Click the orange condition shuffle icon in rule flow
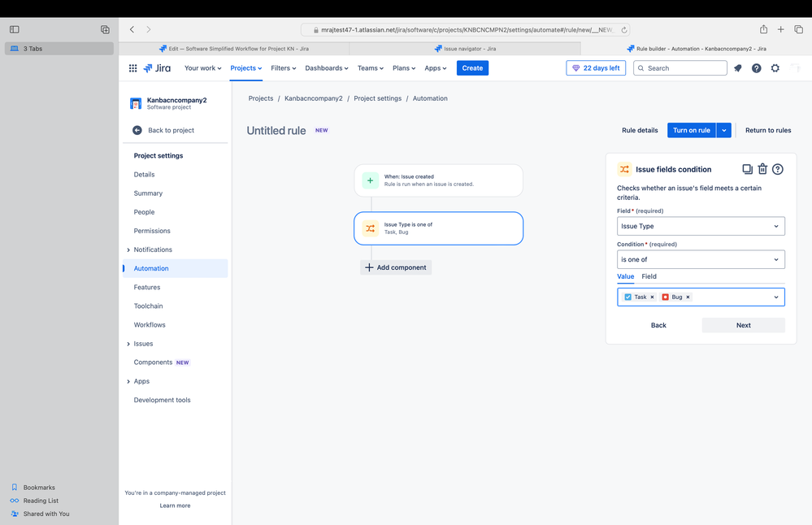The width and height of the screenshot is (812, 525). (371, 228)
